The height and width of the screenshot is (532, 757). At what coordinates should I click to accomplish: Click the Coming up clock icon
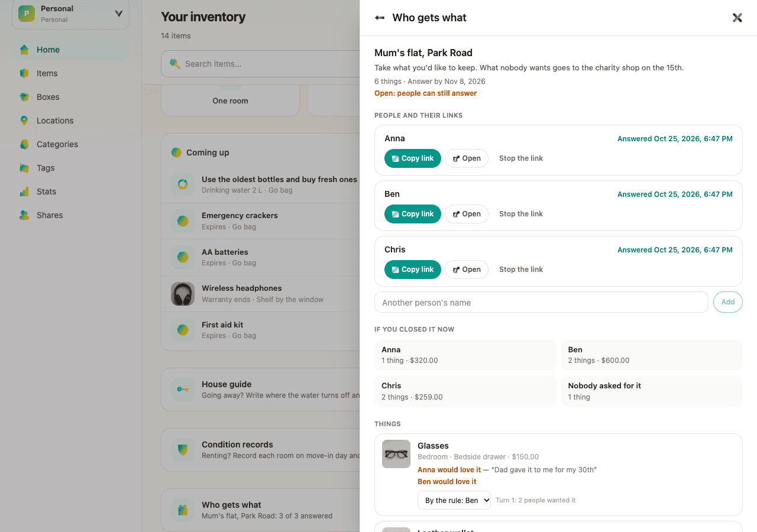pos(176,153)
